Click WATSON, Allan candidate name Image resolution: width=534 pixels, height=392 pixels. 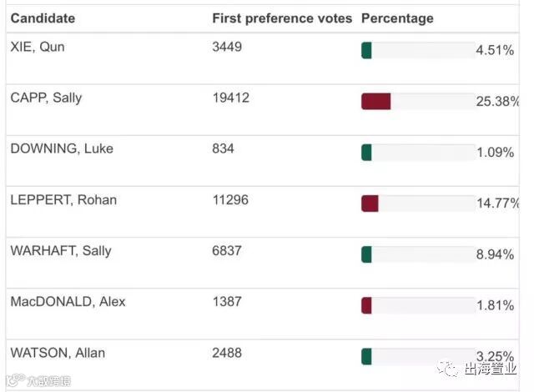pyautogui.click(x=58, y=353)
